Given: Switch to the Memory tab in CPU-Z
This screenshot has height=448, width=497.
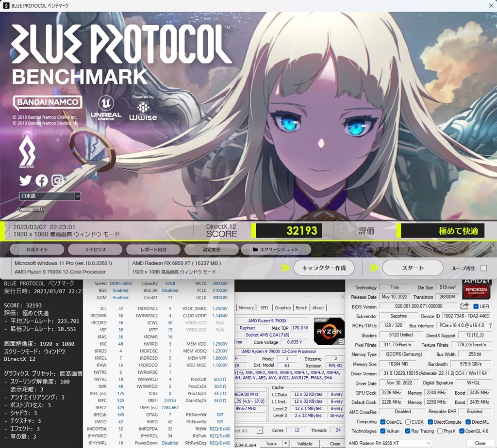Looking at the screenshot, I should coord(246,307).
